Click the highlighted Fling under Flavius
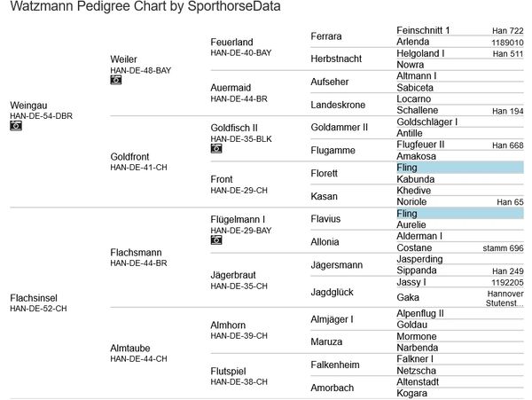Viewport: 532px width, 400px height. coord(406,214)
